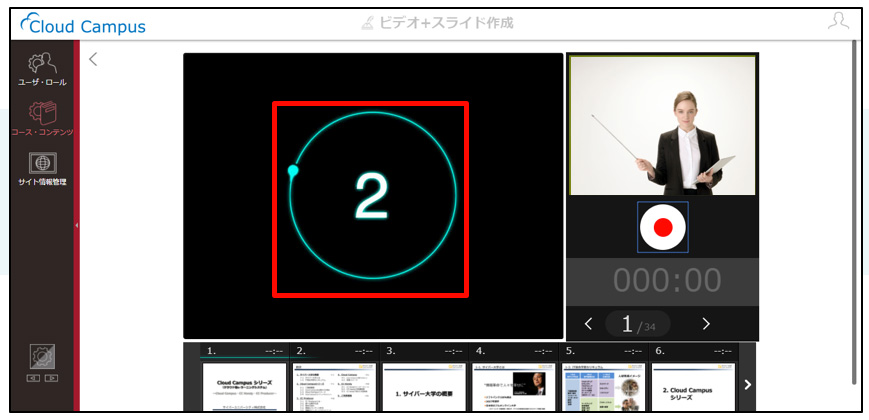Go back using the top-left chevron
This screenshot has width=869, height=420.
pyautogui.click(x=93, y=59)
